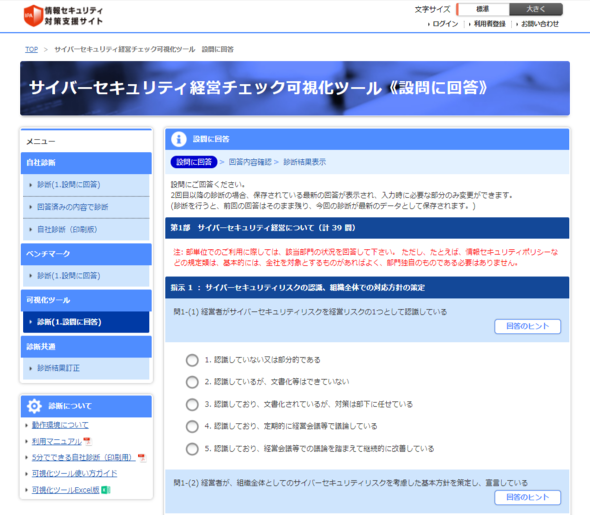Click the 診断共通 menu section header
Screen dimensions: 590x515
click(x=86, y=346)
